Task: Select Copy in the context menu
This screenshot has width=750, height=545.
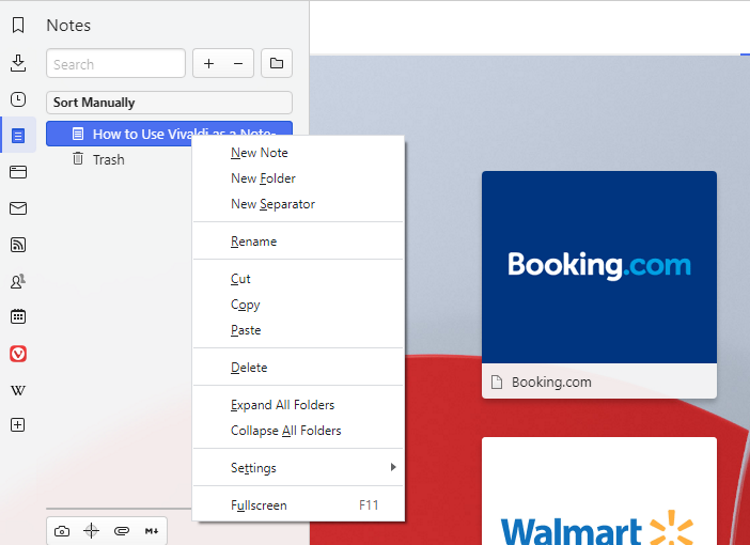Action: click(x=298, y=304)
